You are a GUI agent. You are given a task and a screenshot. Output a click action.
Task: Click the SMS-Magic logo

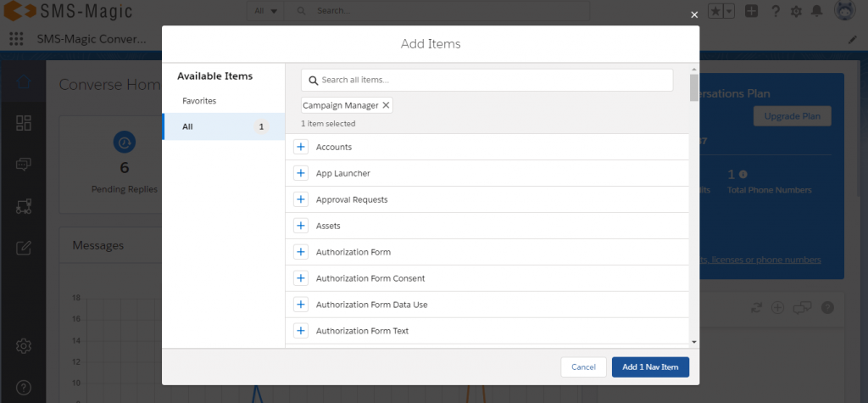(68, 10)
